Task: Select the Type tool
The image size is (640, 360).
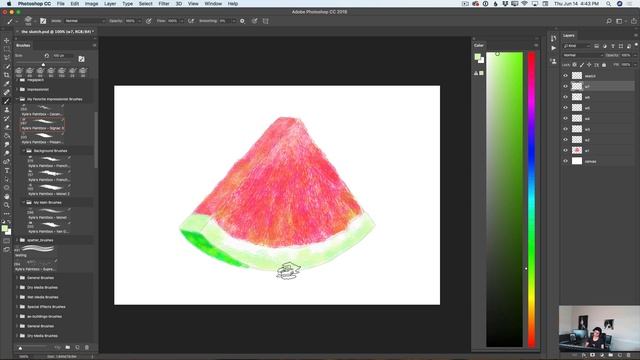Action: click(7, 170)
